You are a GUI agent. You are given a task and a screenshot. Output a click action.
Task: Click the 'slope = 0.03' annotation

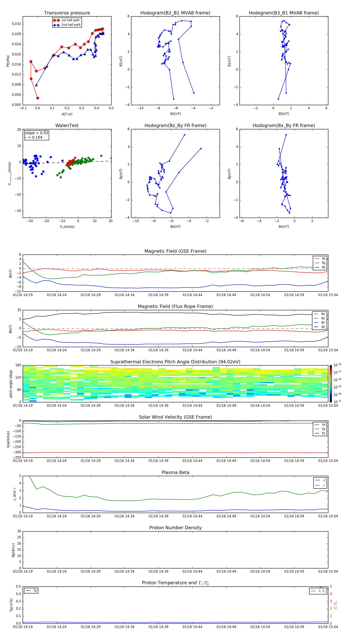coord(36,133)
